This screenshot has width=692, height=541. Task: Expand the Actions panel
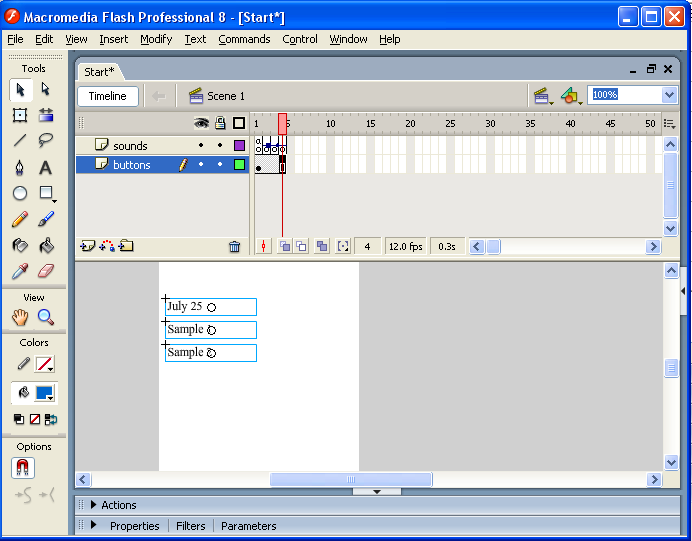pos(94,505)
